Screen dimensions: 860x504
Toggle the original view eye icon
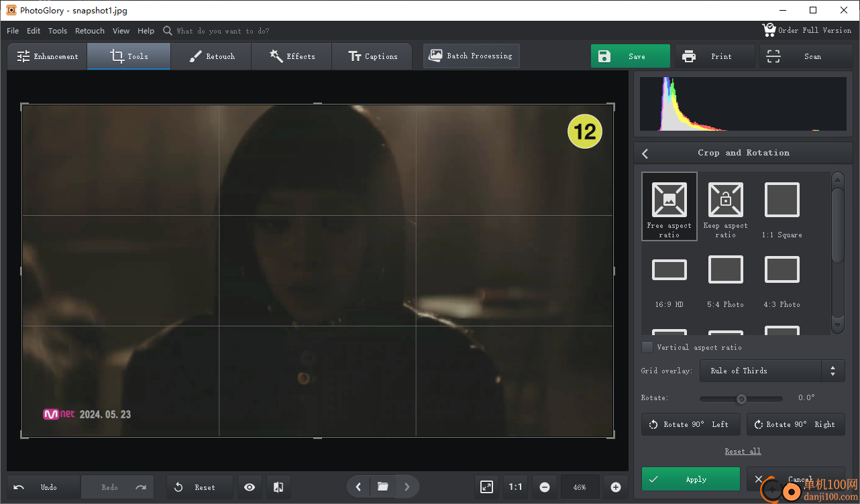[x=250, y=487]
